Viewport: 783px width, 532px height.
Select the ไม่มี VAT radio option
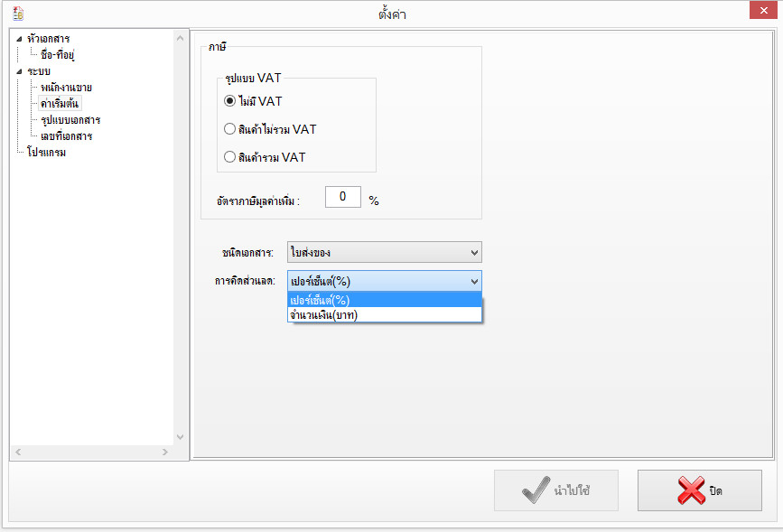[253, 101]
